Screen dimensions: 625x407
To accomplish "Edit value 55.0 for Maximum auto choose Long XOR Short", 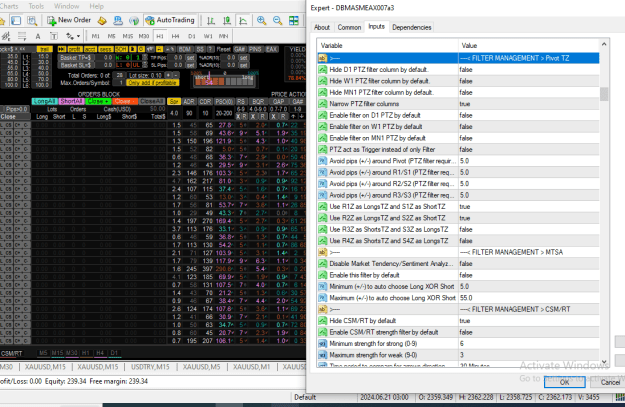I will (529, 298).
